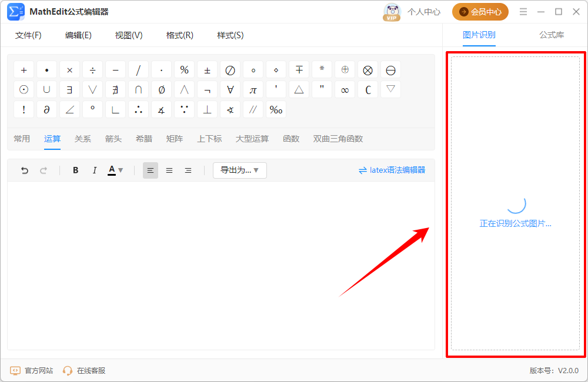
Task: Insert the plus sign symbol
Action: pyautogui.click(x=24, y=70)
